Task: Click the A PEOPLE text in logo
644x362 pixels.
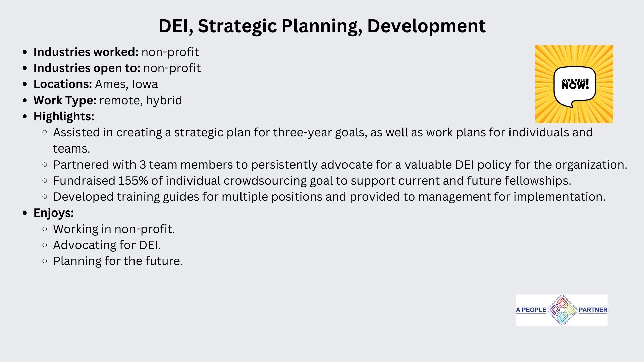Action: pos(531,310)
